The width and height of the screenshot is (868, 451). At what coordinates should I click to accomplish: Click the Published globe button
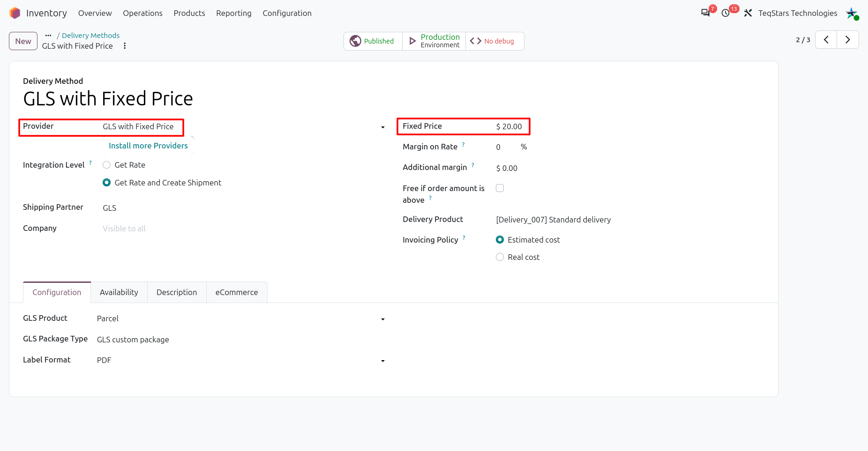pyautogui.click(x=373, y=41)
